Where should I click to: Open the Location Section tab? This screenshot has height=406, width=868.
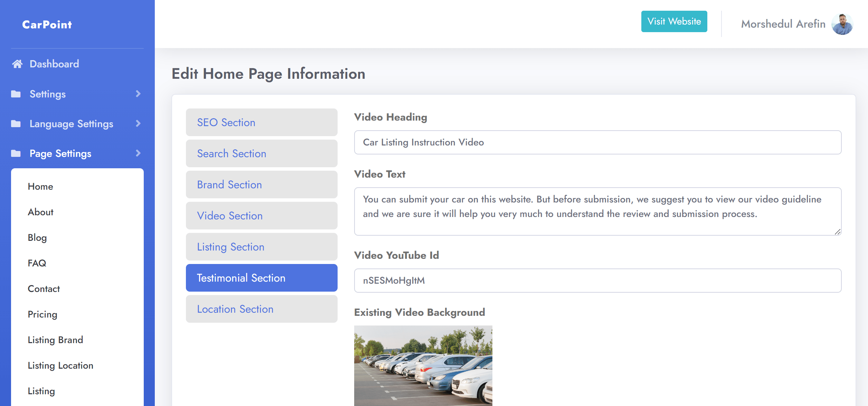(x=262, y=309)
